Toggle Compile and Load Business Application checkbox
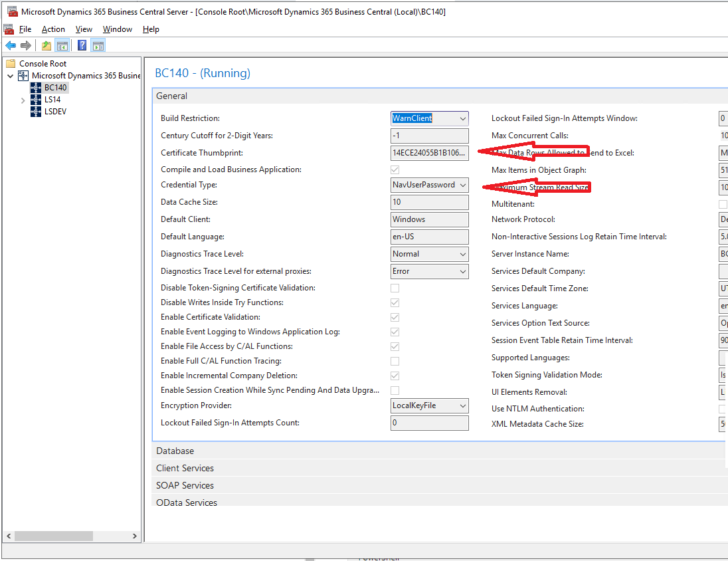This screenshot has height=561, width=728. [395, 170]
